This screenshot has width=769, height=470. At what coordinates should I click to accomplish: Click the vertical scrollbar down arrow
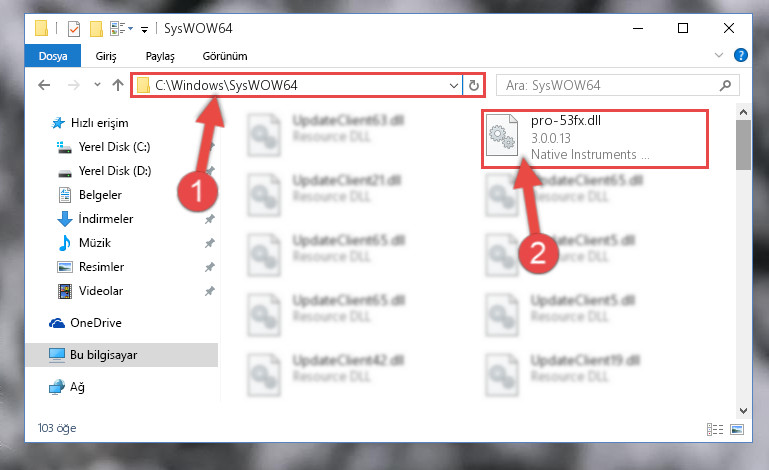[743, 411]
